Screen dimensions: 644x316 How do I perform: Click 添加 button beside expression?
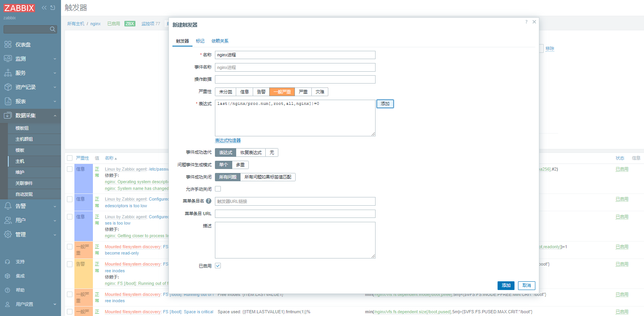[385, 104]
